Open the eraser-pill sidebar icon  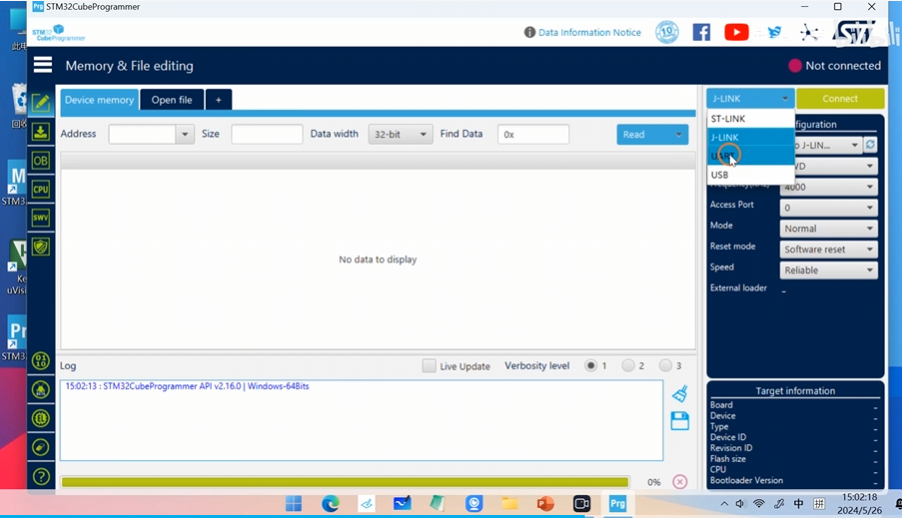pyautogui.click(x=41, y=447)
